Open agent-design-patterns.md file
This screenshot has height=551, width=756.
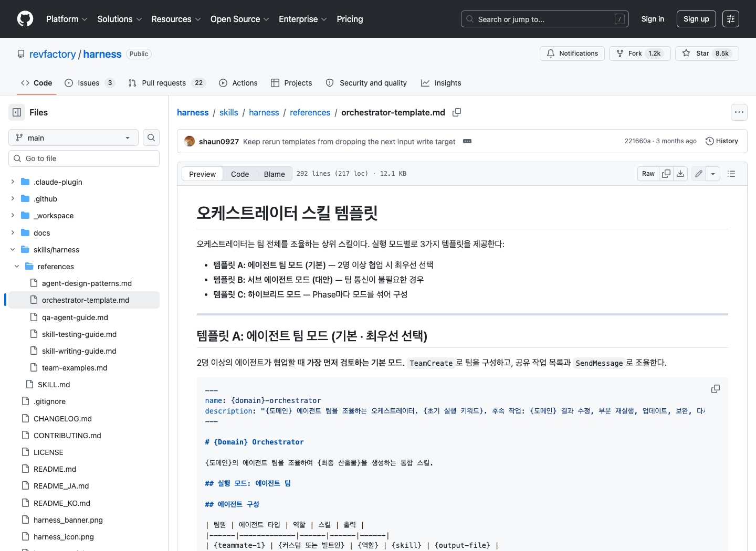click(x=87, y=283)
